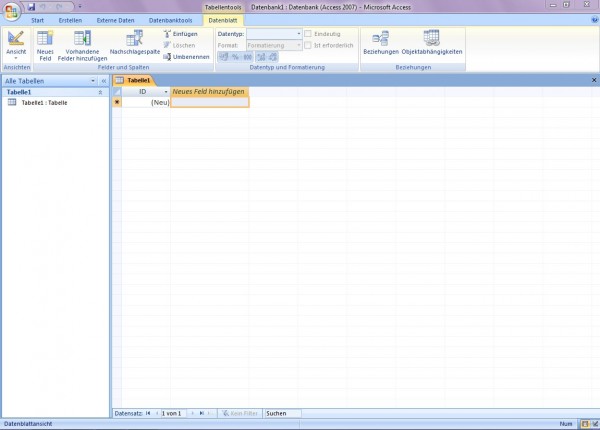
Task: Click the (Neu) cell in ID column
Action: pos(146,102)
